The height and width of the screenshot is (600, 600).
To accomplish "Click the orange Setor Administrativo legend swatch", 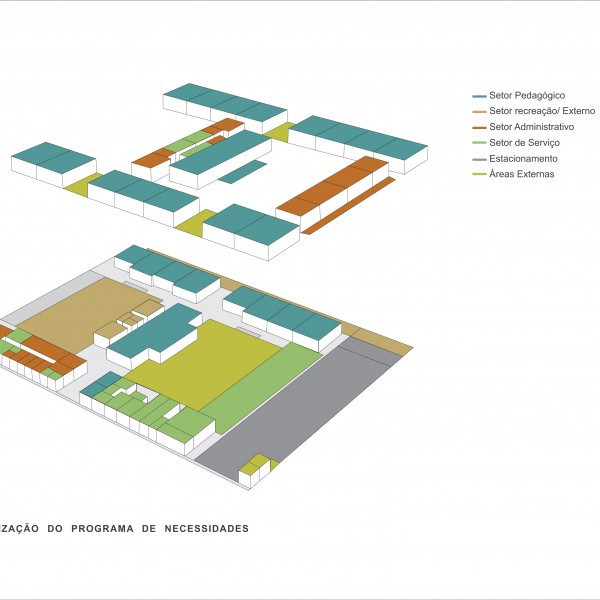I will 479,128.
